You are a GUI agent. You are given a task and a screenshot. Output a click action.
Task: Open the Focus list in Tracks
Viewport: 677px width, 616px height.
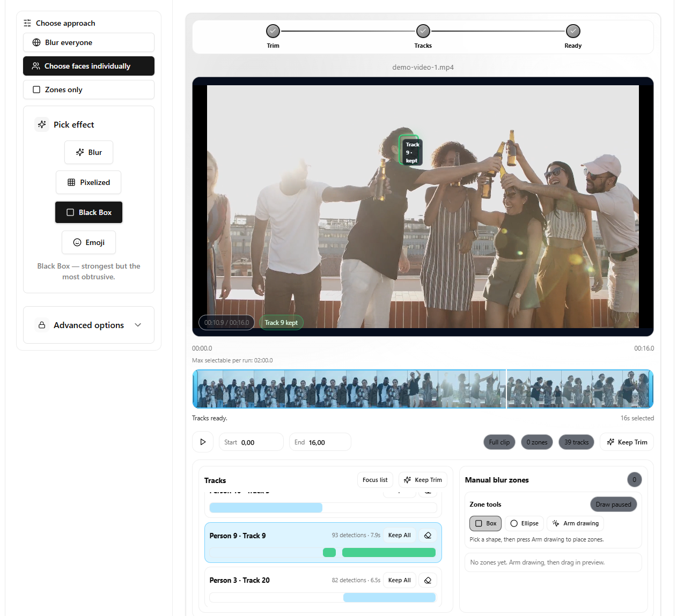pos(375,480)
